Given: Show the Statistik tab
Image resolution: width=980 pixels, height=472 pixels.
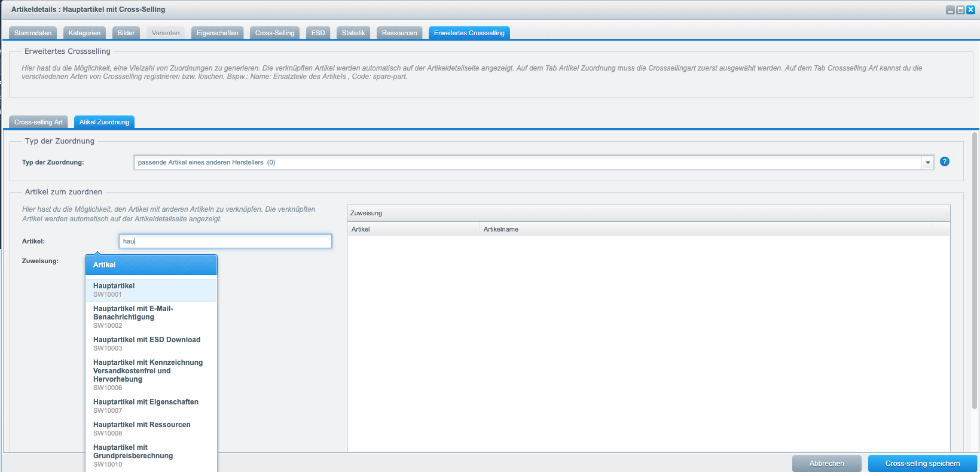Looking at the screenshot, I should coord(353,33).
